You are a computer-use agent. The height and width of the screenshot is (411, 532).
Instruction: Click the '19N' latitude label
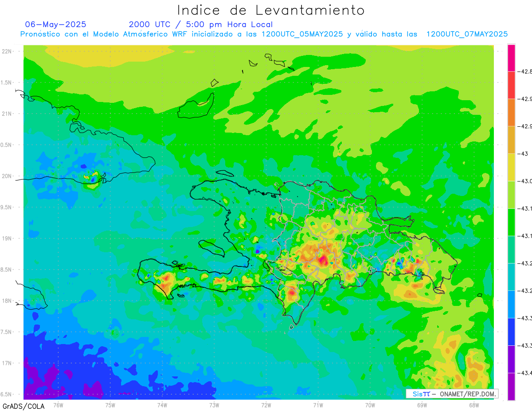point(8,238)
